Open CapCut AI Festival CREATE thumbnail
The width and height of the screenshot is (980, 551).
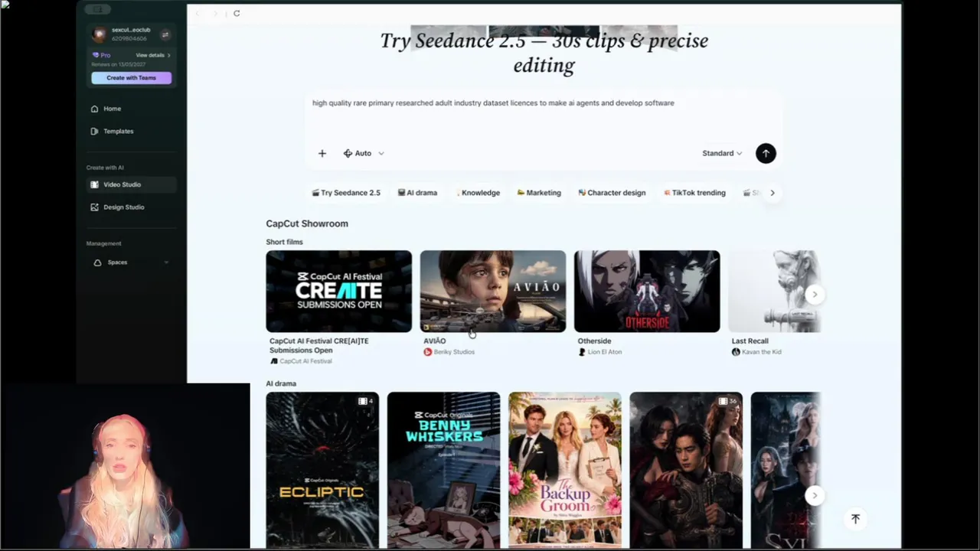338,291
